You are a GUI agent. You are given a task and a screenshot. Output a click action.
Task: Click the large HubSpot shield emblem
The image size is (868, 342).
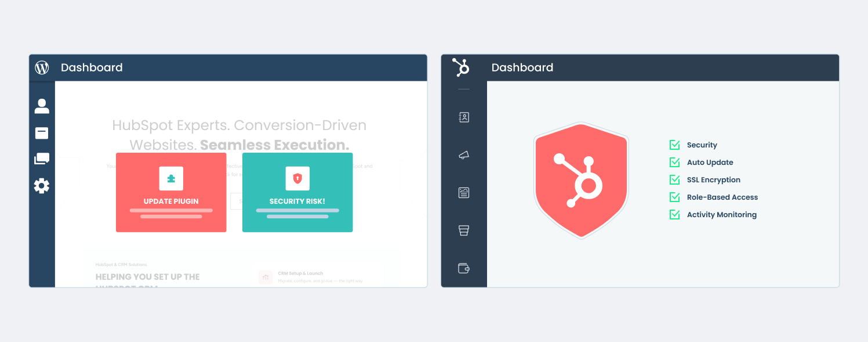pyautogui.click(x=581, y=180)
